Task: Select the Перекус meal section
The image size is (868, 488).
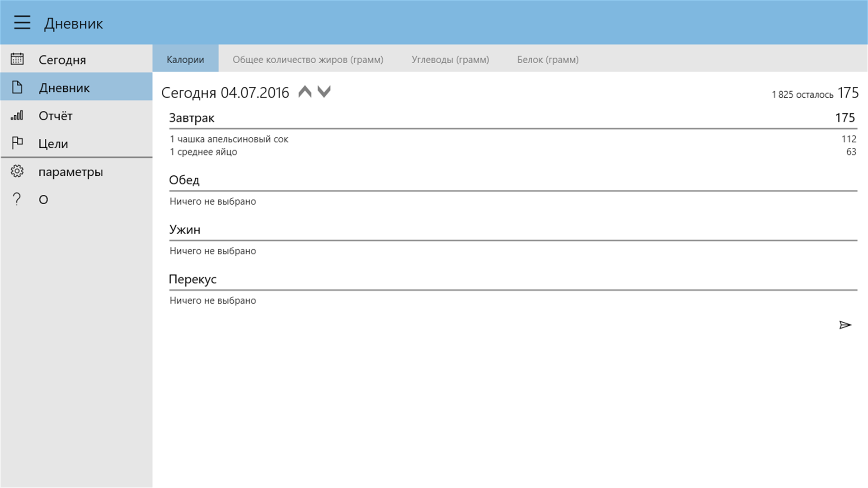Action: 192,279
